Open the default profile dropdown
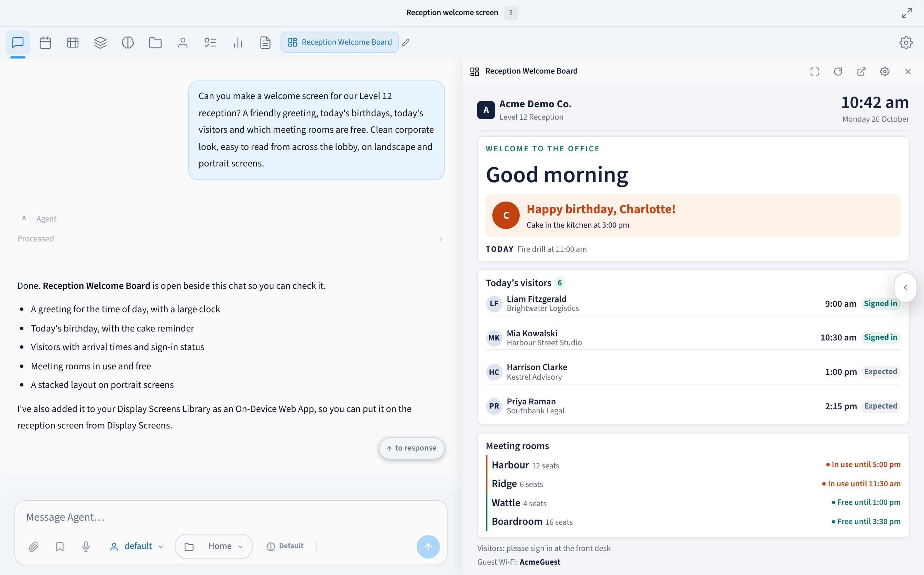This screenshot has height=575, width=924. 136,546
